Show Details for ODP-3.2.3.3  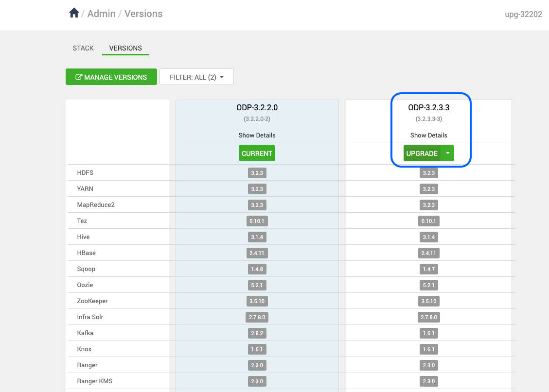[428, 136]
